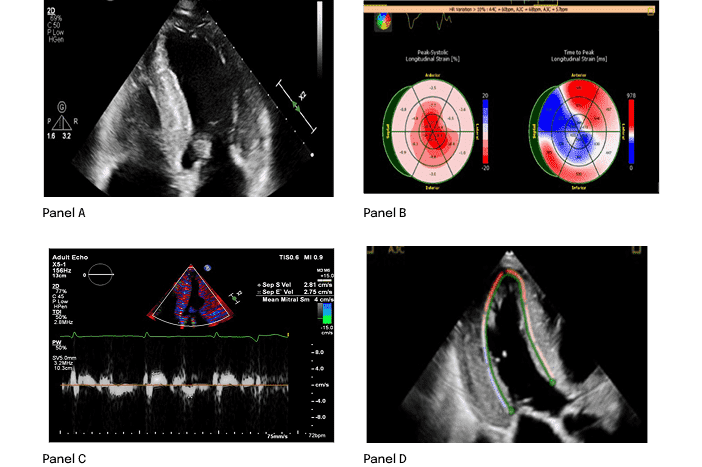Image resolution: width=702 pixels, height=467 pixels.
Task: Click the TDI velocity color bar in Panel C
Action: (x=327, y=313)
